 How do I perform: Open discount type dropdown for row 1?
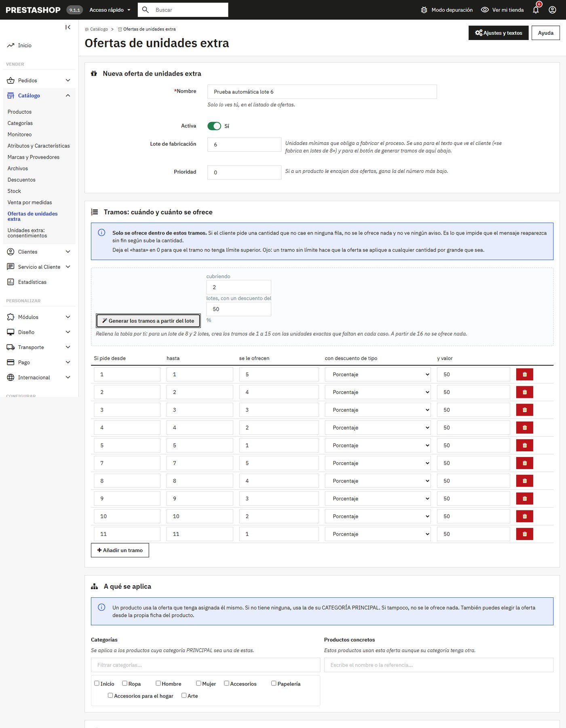(x=378, y=375)
